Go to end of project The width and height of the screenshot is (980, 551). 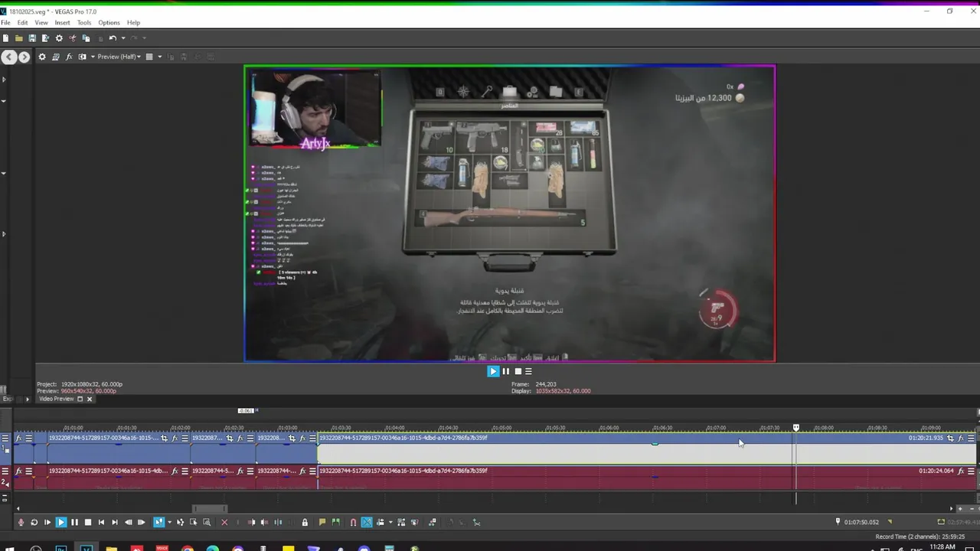pyautogui.click(x=115, y=522)
